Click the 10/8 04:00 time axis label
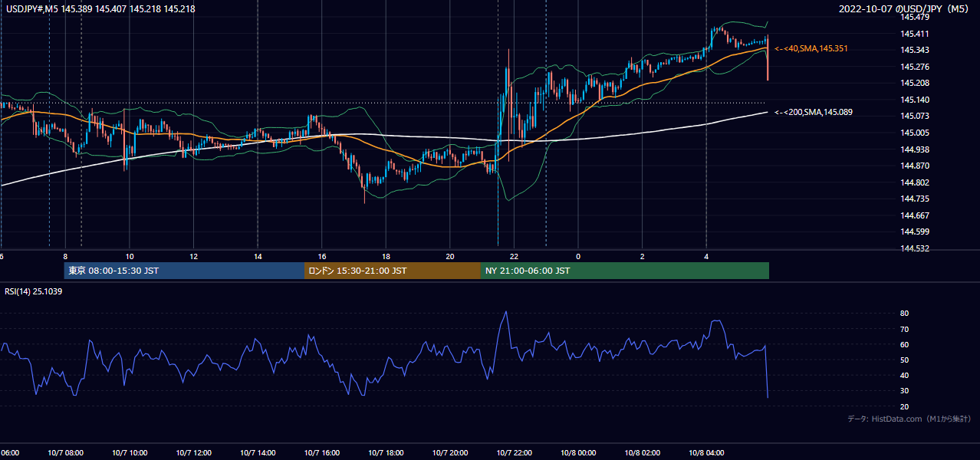Image resolution: width=980 pixels, height=460 pixels. (x=705, y=453)
